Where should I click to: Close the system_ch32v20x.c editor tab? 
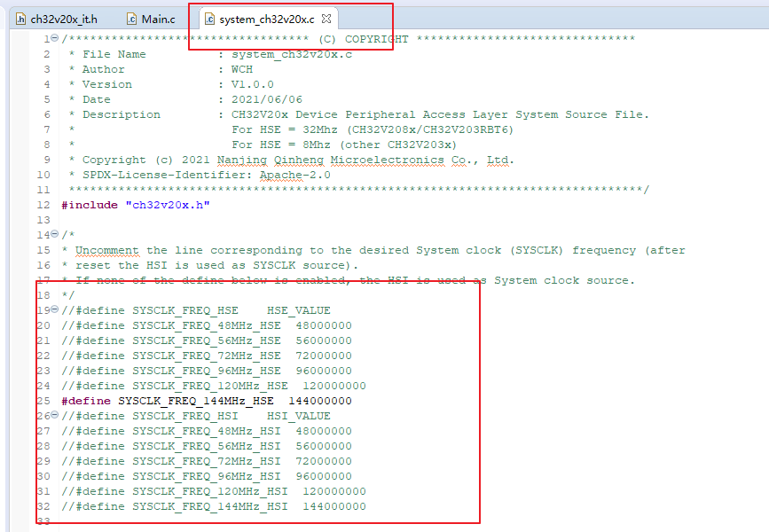(x=326, y=19)
